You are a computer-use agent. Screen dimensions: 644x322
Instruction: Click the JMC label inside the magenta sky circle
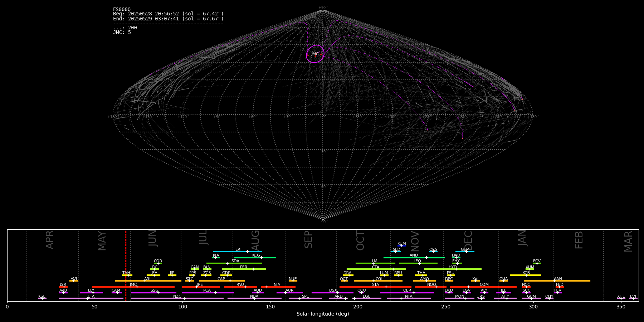315,54
